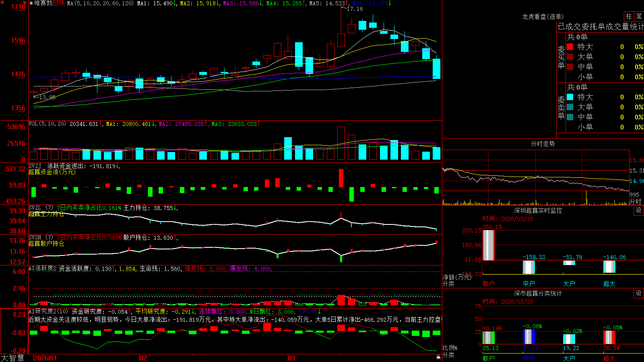Click the 大智慧 logo text at bottom-left
This screenshot has width=644, height=362.
(12, 358)
